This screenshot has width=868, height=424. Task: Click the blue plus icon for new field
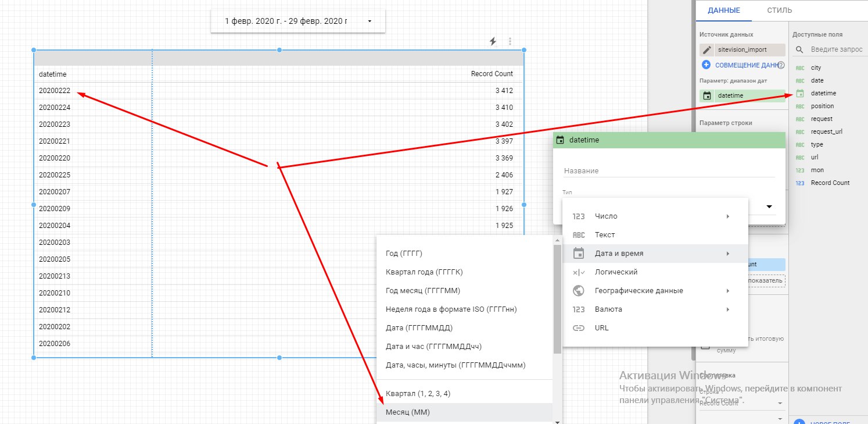(x=799, y=422)
